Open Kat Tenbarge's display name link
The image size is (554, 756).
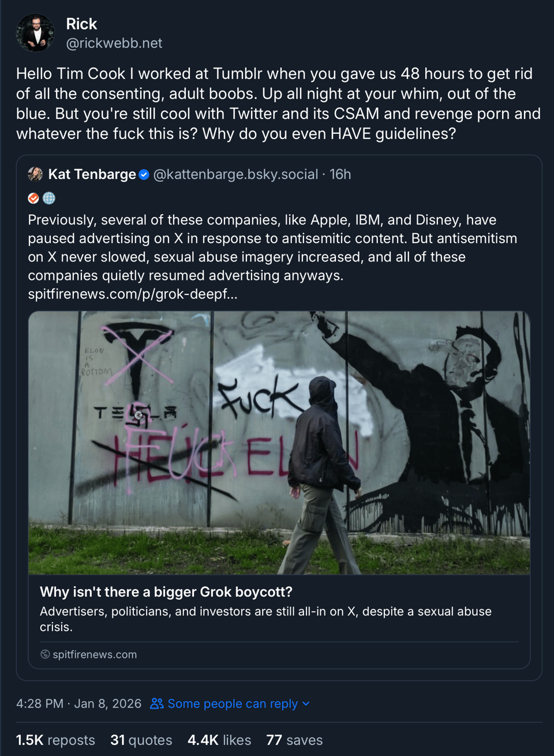(x=92, y=174)
